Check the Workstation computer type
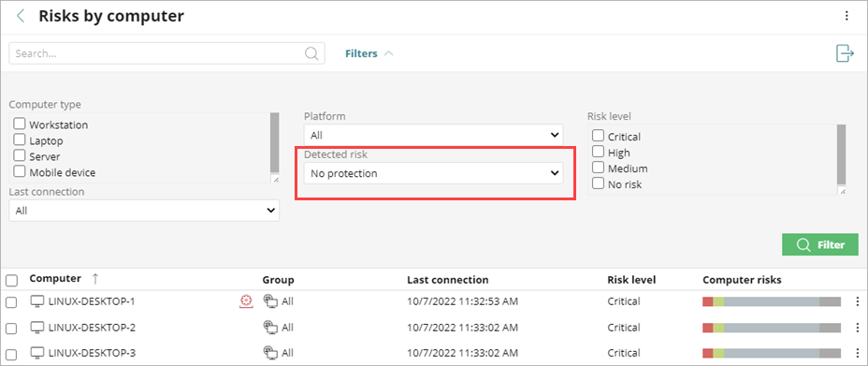The height and width of the screenshot is (366, 868). pos(20,124)
